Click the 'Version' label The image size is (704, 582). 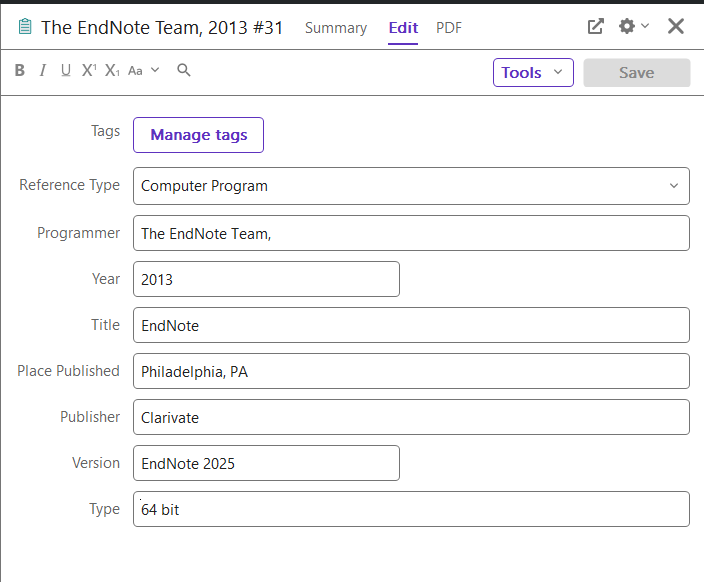point(96,463)
